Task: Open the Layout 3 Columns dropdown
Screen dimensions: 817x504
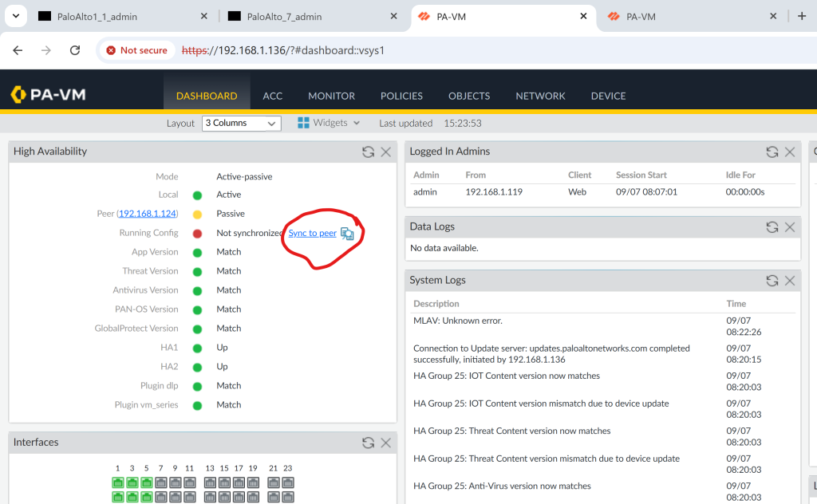Action: pyautogui.click(x=241, y=124)
